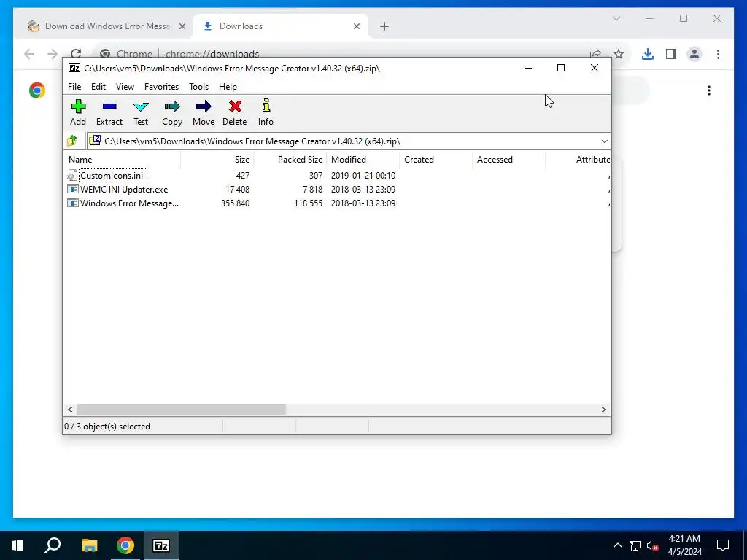
Task: Sort by the Name column header
Action: tap(122, 160)
